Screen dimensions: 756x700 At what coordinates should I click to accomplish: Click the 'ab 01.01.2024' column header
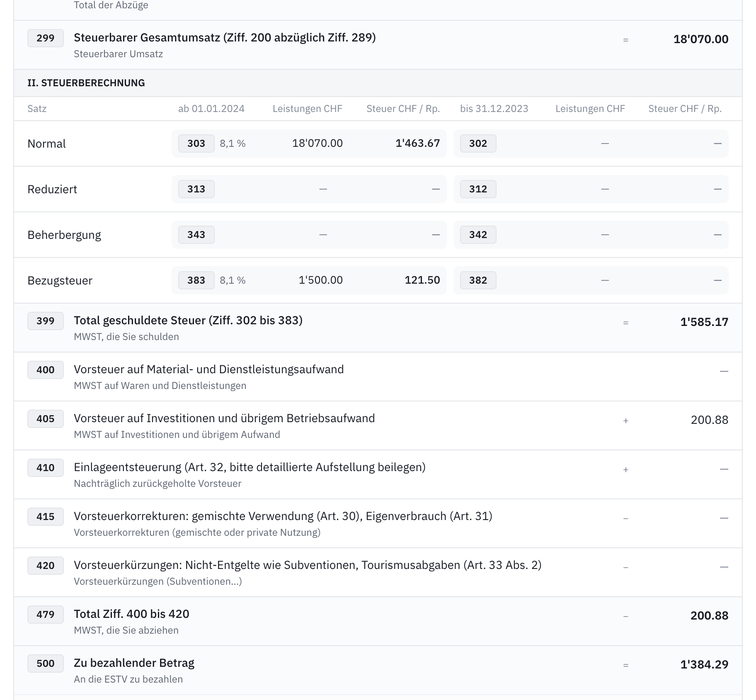click(211, 109)
